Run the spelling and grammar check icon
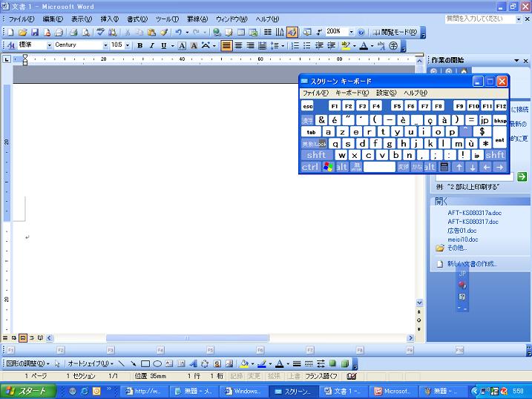The image size is (532, 399). 100,32
